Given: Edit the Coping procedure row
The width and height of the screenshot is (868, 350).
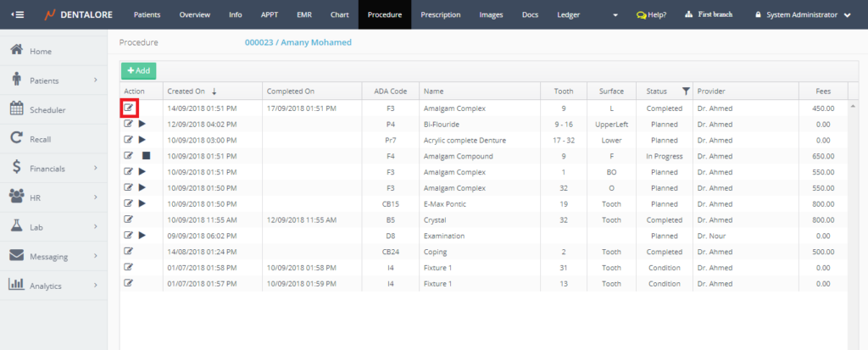Looking at the screenshot, I should click(x=129, y=251).
